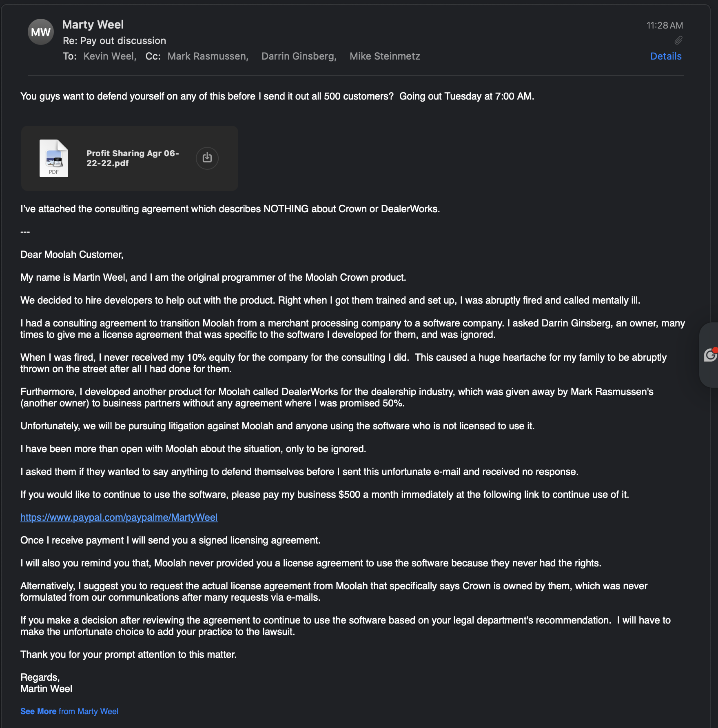Click the sender name Marty Weel

[93, 25]
